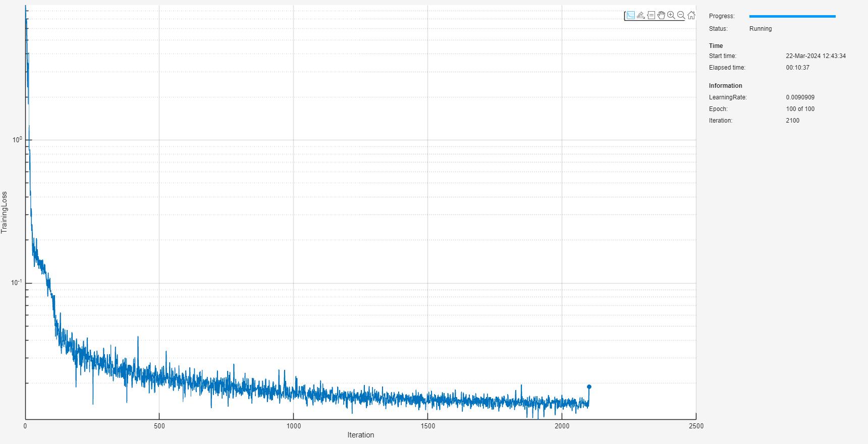Click the 'TrainingLoss' Y-axis label
This screenshot has width=868, height=444.
pyautogui.click(x=4, y=212)
